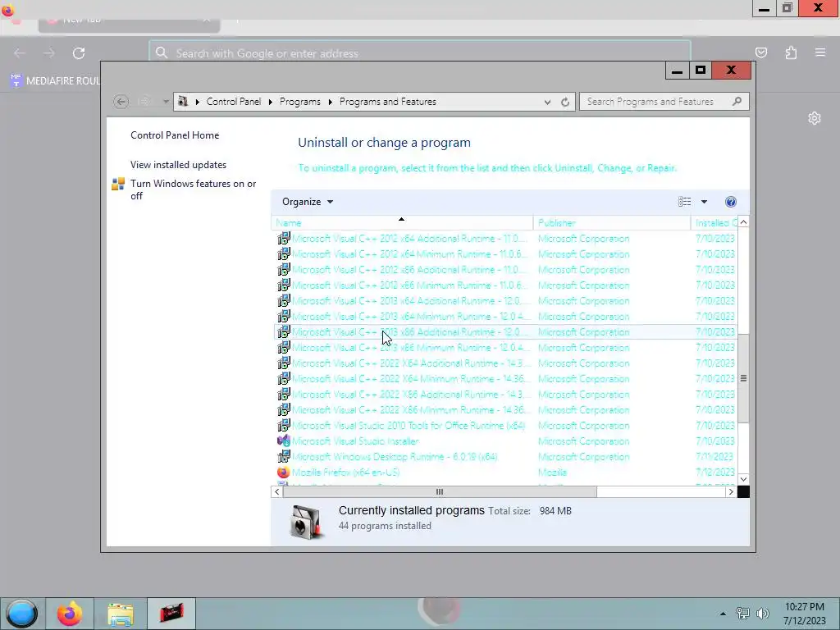Expand the arrow after Control Panel breadcrumb

coord(270,102)
